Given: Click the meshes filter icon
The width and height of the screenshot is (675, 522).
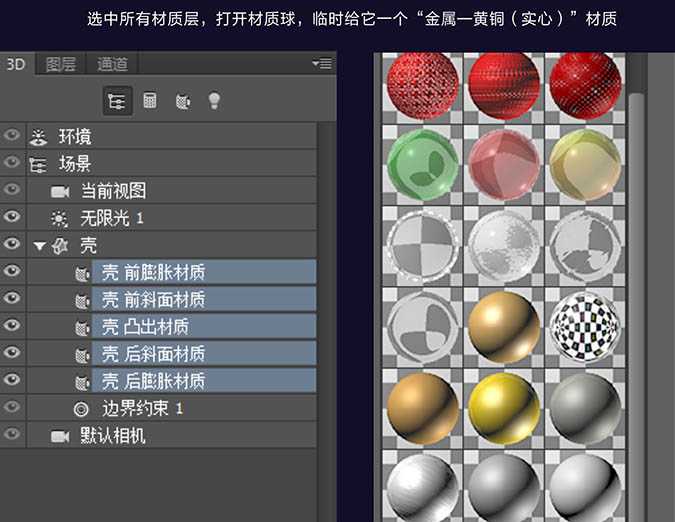Looking at the screenshot, I should [150, 101].
